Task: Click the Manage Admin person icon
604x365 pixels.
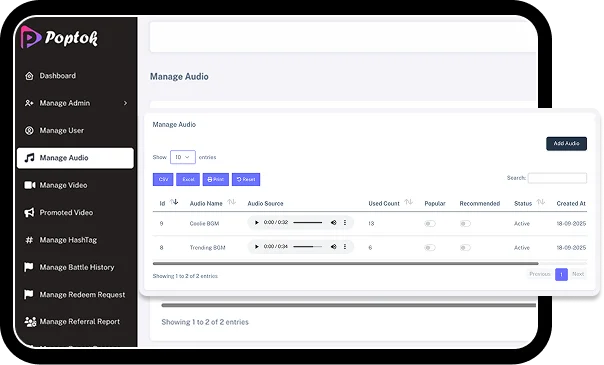Action: click(29, 103)
